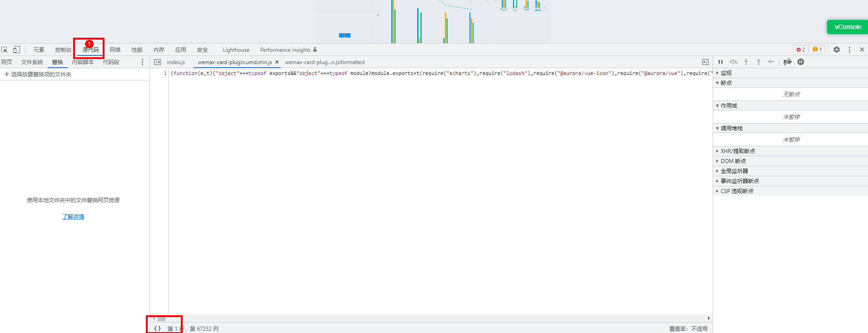This screenshot has width=868, height=333.
Task: Pretty-print the minified code with braces icon
Action: coord(157,328)
